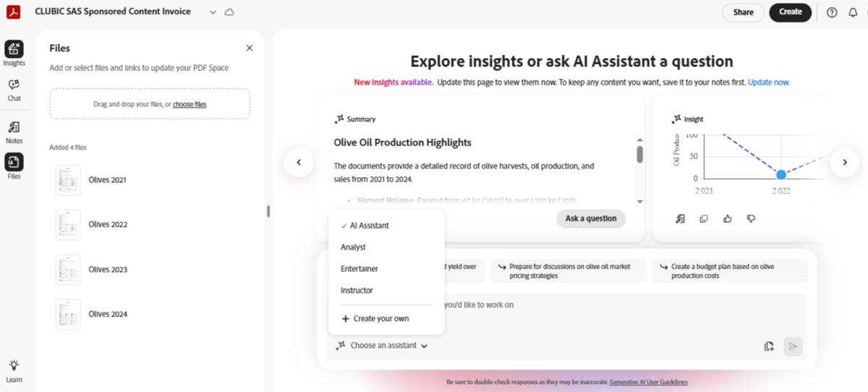The width and height of the screenshot is (868, 392).
Task: Choose the Instructor assistant option
Action: 357,291
